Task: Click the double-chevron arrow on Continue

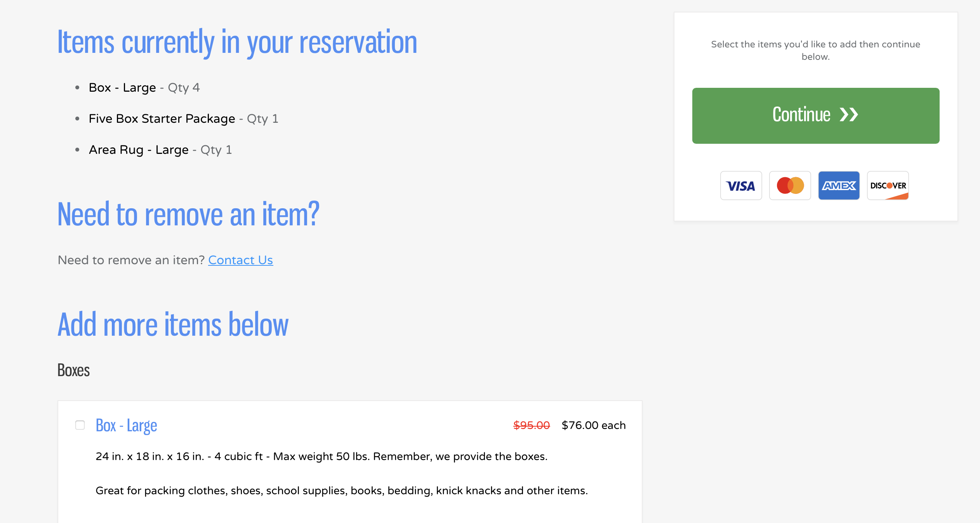Action: (848, 115)
